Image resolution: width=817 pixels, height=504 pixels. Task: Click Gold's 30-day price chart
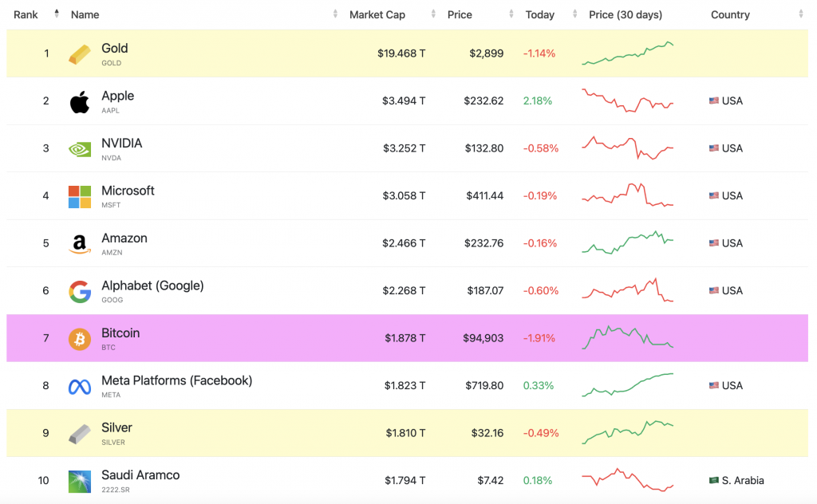[x=628, y=53]
